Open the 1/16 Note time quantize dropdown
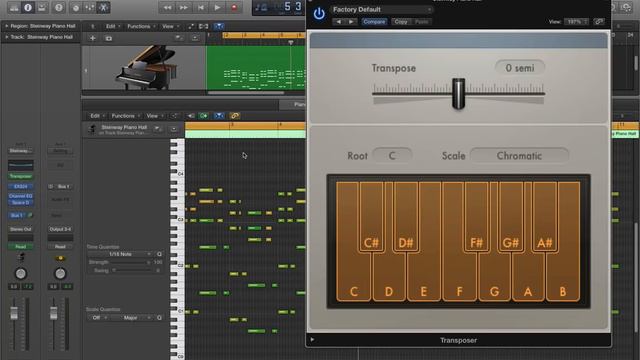This screenshot has width=640, height=360. [x=120, y=254]
